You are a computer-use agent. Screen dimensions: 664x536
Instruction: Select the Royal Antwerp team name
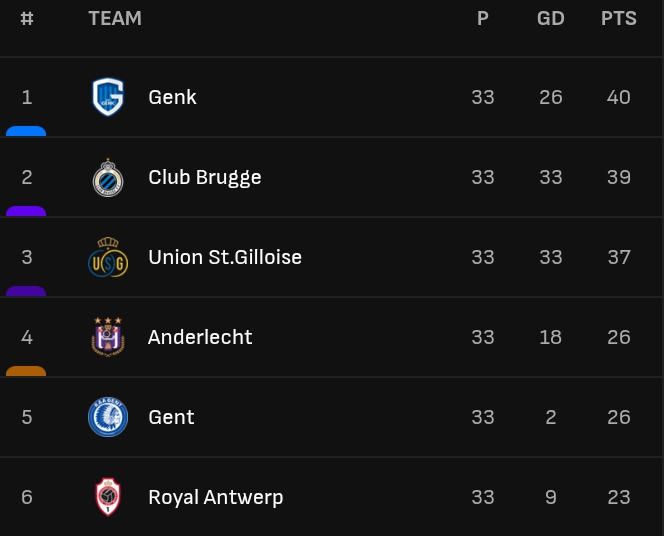[216, 498]
